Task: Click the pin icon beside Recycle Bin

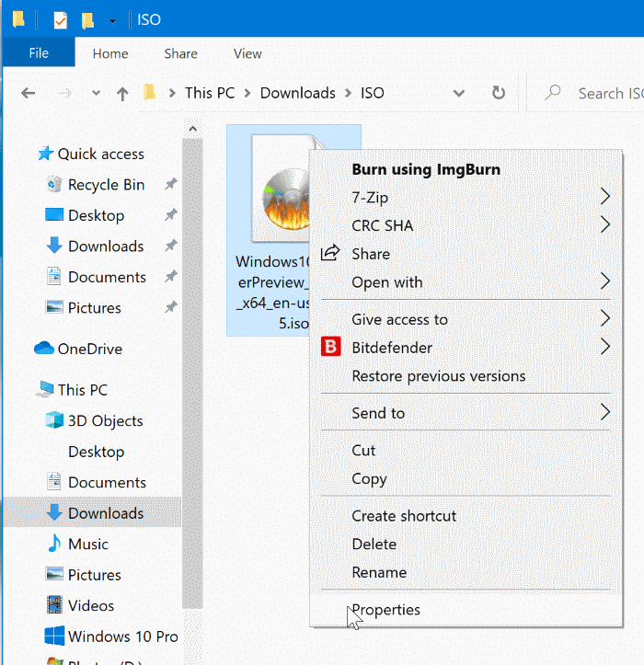Action: pos(171,184)
